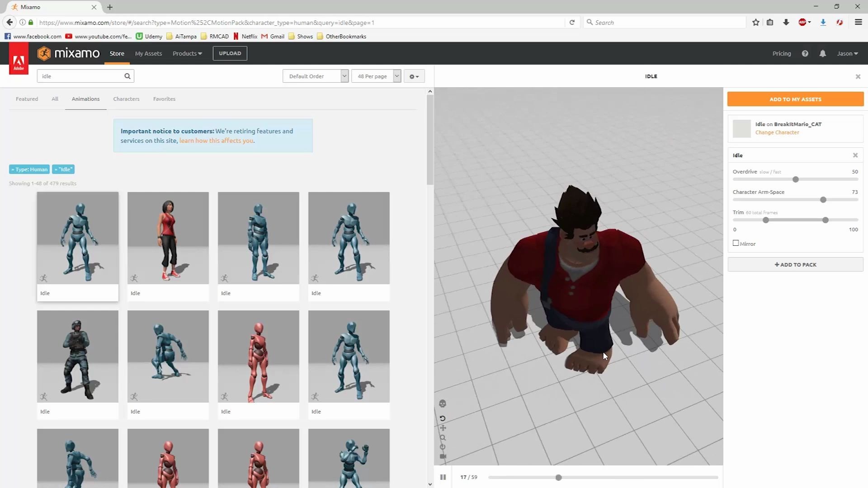
Task: Click the ADD TO PACK button
Action: [x=795, y=265]
